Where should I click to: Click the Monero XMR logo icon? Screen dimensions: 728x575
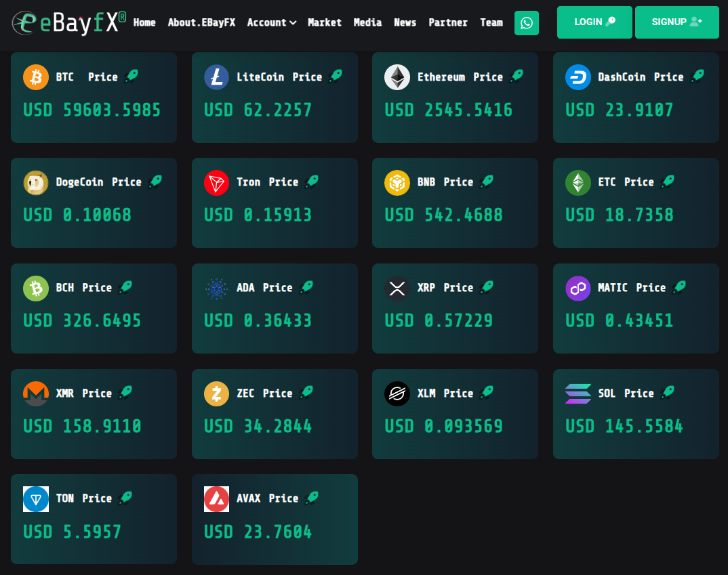pos(36,393)
